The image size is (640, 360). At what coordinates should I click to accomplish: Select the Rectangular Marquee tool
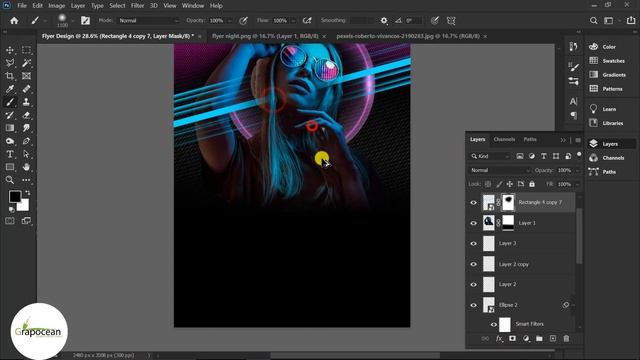tap(26, 50)
